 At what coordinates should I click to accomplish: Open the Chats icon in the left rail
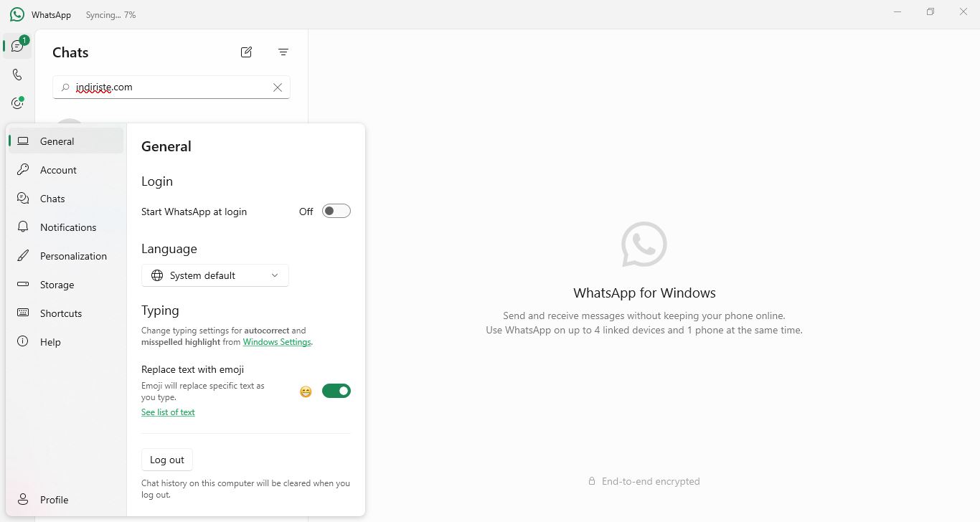(17, 46)
